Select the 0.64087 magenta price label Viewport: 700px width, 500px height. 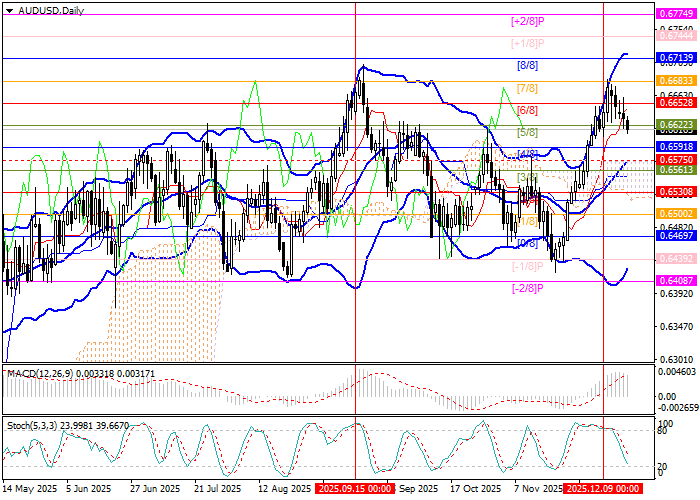676,280
